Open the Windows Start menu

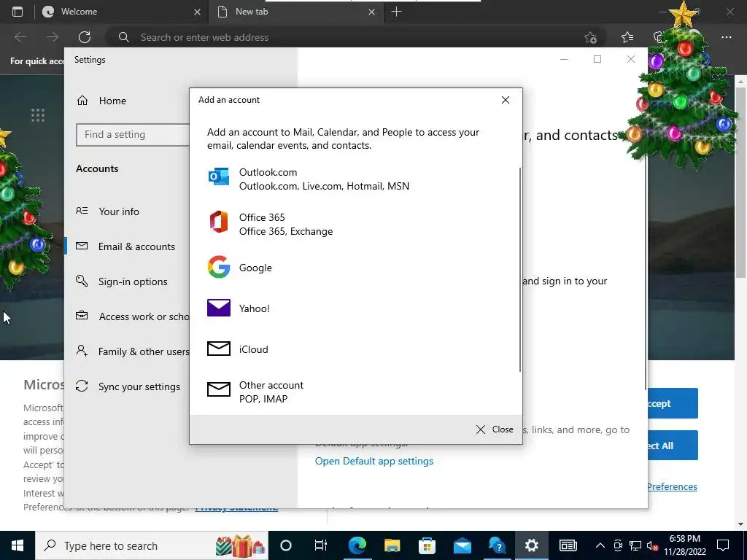click(18, 545)
